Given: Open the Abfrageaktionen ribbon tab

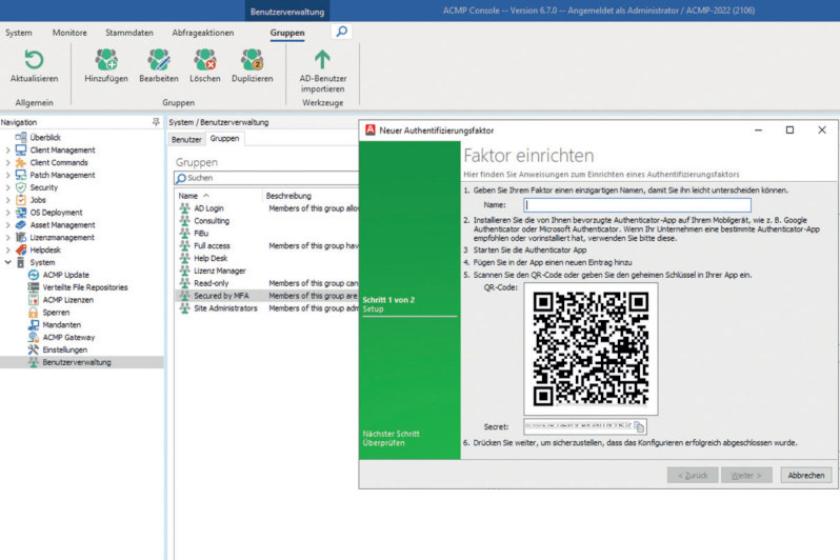Looking at the screenshot, I should point(202,33).
